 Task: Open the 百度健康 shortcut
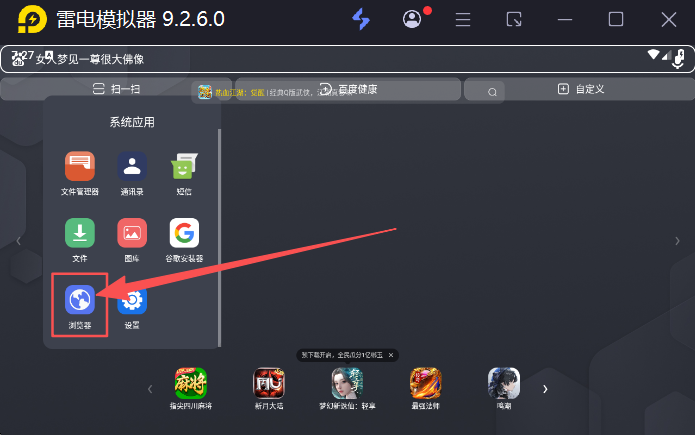(x=348, y=89)
